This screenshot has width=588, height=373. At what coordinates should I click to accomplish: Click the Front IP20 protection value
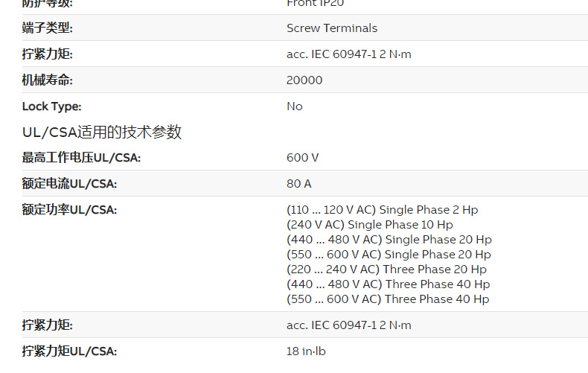[x=316, y=3]
